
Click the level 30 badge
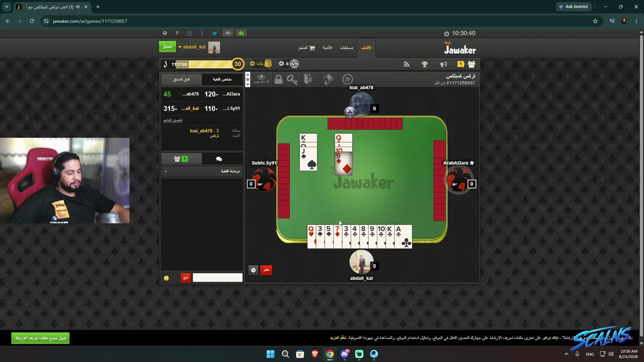tap(237, 64)
